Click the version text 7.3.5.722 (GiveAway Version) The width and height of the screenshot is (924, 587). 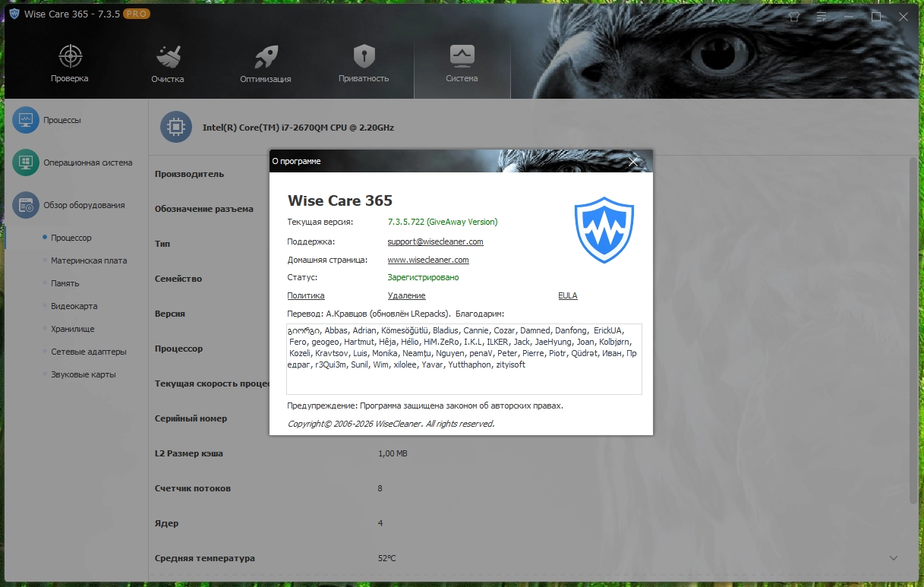(x=443, y=222)
